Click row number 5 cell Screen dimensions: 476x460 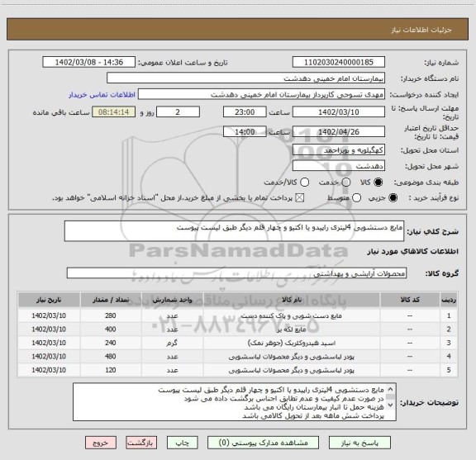pyautogui.click(x=449, y=370)
